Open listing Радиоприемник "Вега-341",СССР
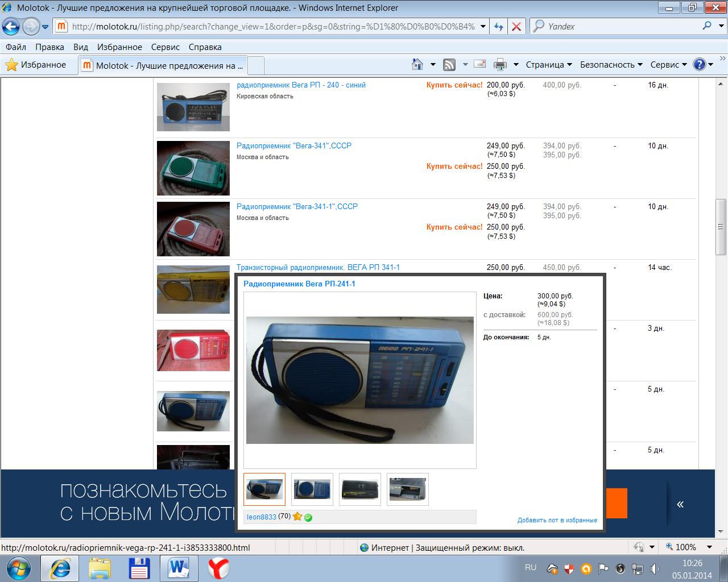Viewport: 728px width, 582px height. (294, 145)
